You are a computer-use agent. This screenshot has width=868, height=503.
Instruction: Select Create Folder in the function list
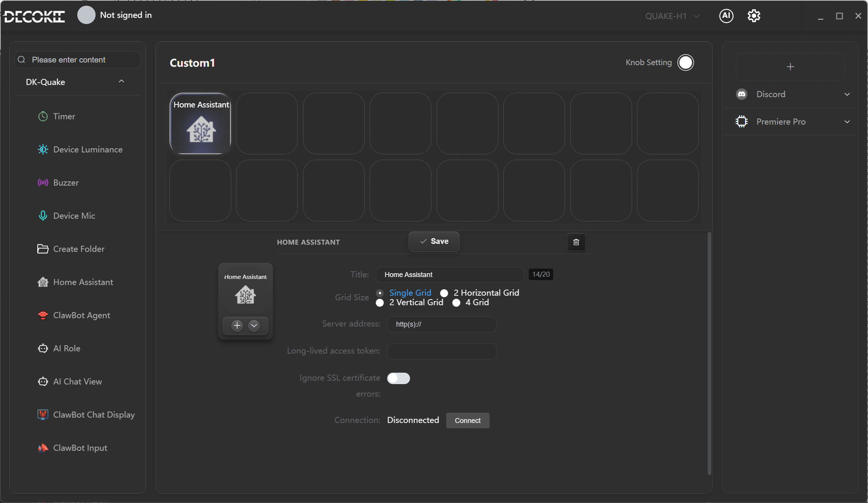(x=79, y=249)
